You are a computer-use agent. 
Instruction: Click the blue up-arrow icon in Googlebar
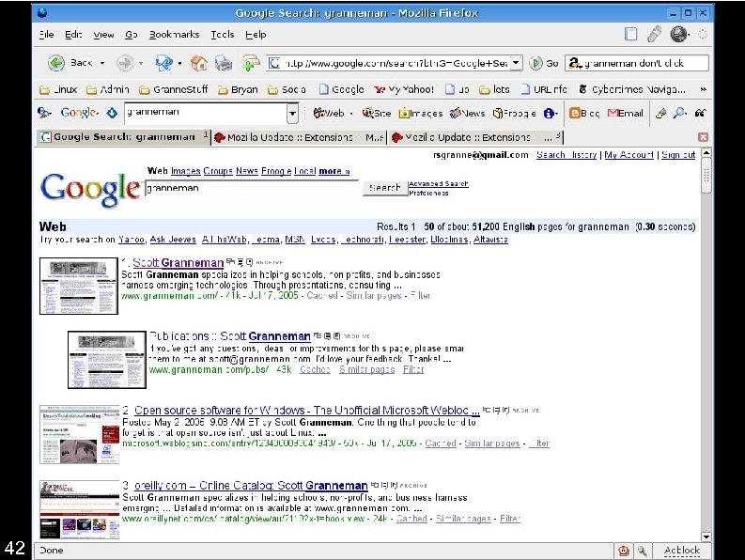point(112,113)
